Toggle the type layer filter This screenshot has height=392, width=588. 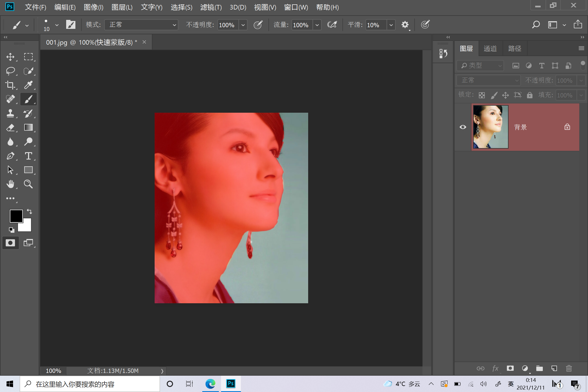(x=542, y=66)
